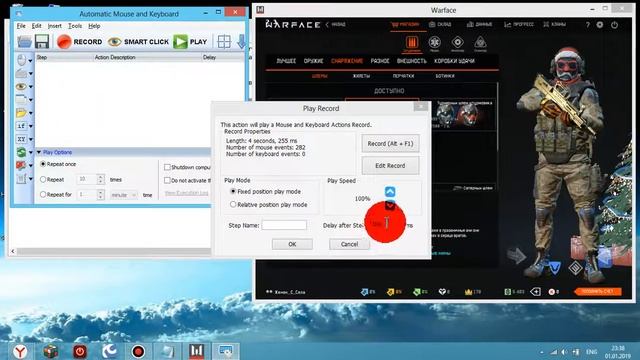Click the open folder icon in the toolbar
The image size is (640, 360).
[x=24, y=42]
